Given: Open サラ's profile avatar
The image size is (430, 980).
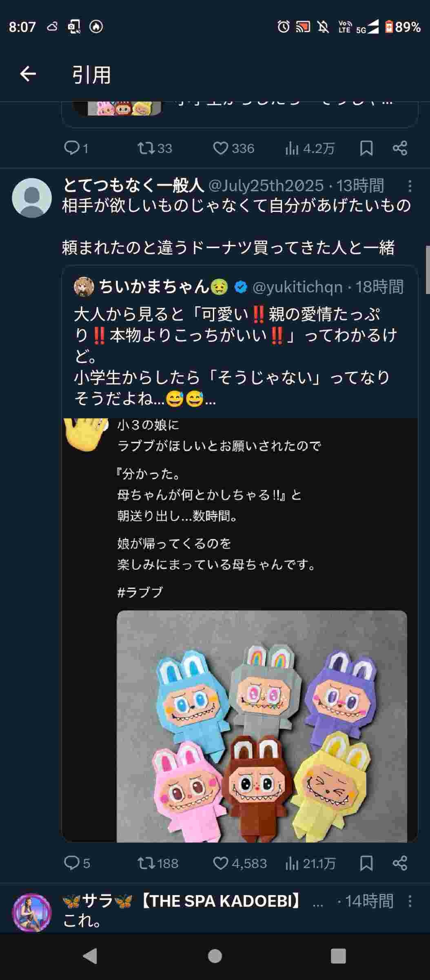Looking at the screenshot, I should click(x=32, y=913).
